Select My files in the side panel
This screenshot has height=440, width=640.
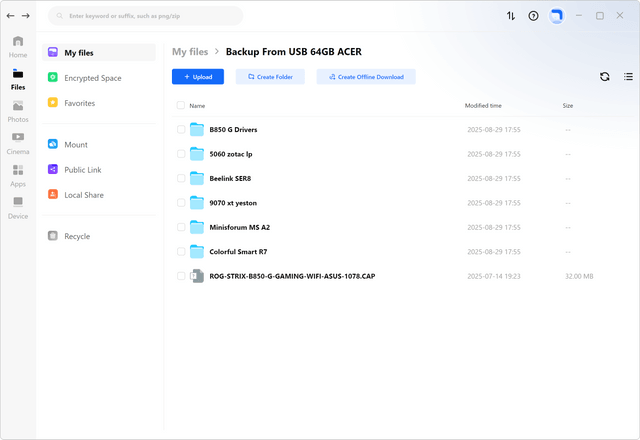(99, 53)
